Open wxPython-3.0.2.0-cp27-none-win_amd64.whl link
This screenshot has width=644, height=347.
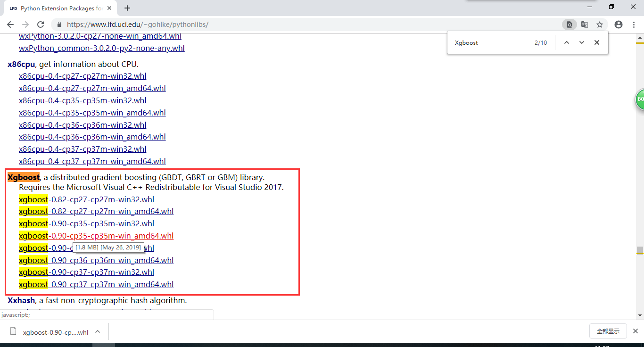pyautogui.click(x=100, y=36)
